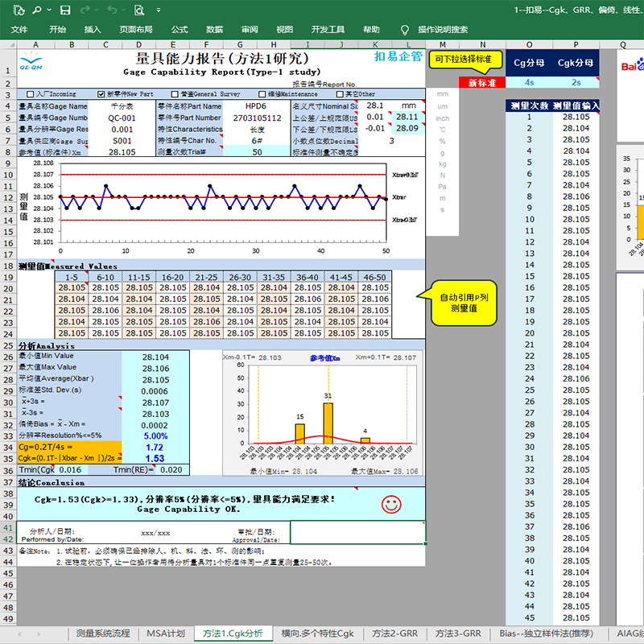This screenshot has height=644, width=644.
Task: Select the trial count cell showing 50
Action: [x=257, y=152]
